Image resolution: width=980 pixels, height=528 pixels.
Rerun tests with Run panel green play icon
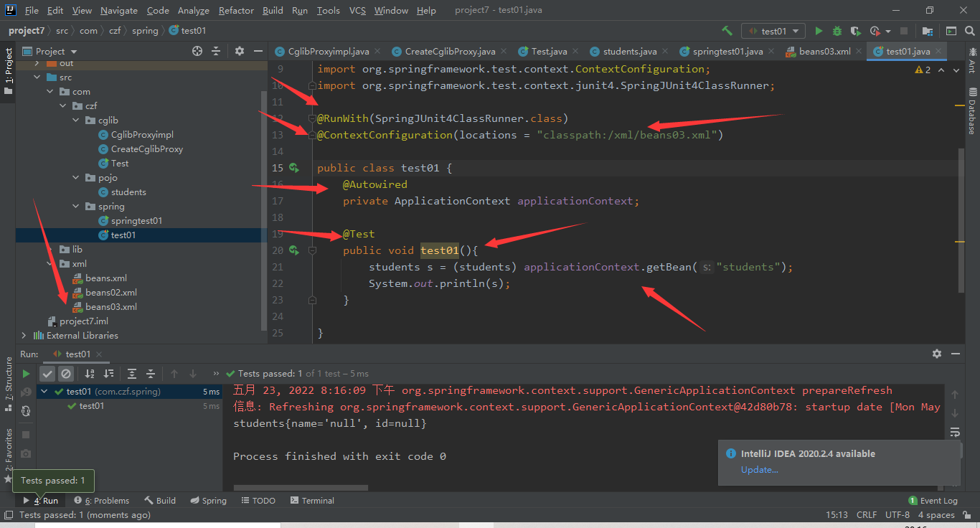[x=26, y=373]
